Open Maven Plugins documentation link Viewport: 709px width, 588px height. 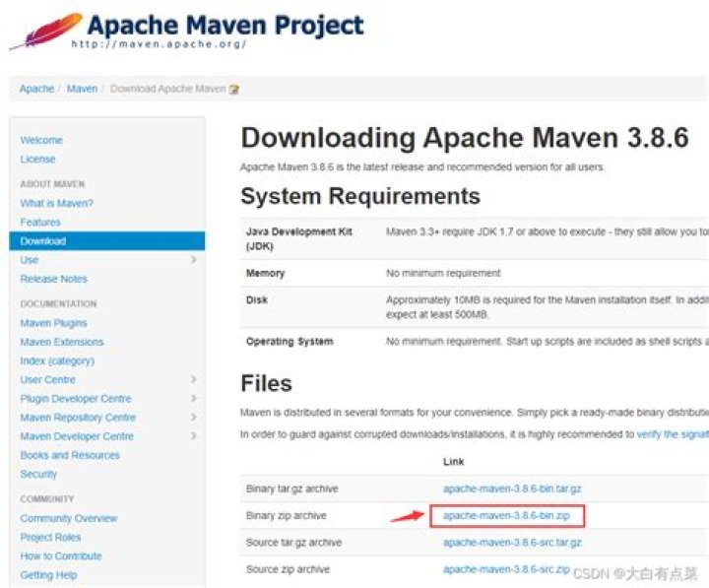click(x=53, y=323)
